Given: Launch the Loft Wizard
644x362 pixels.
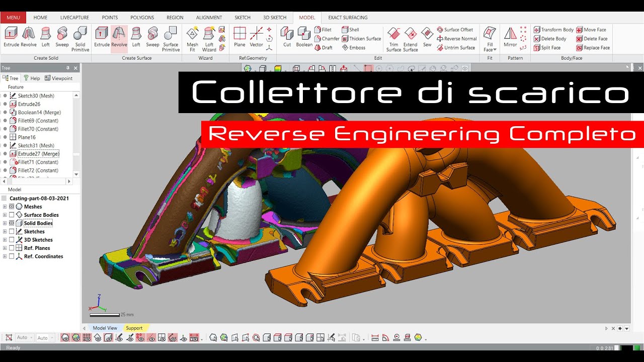Looking at the screenshot, I should [x=209, y=40].
